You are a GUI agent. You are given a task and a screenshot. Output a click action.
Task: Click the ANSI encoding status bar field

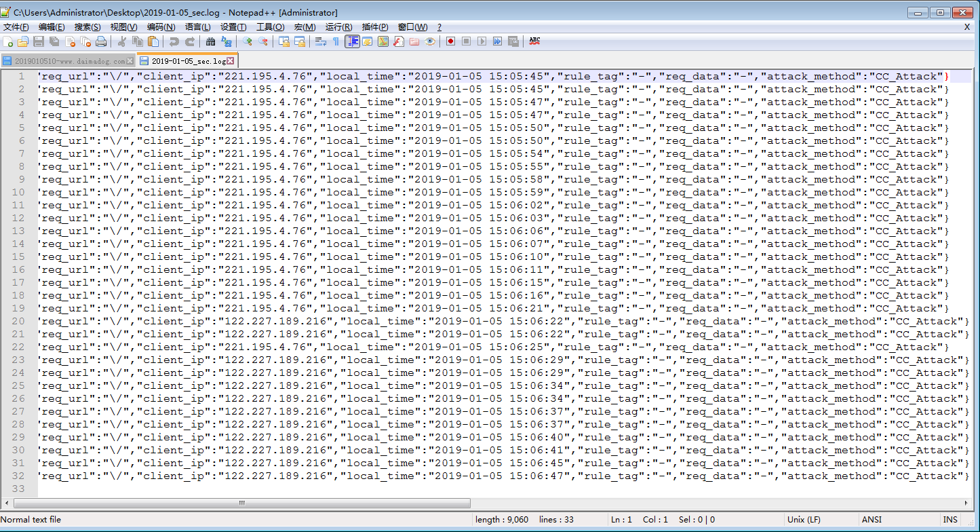(x=871, y=520)
